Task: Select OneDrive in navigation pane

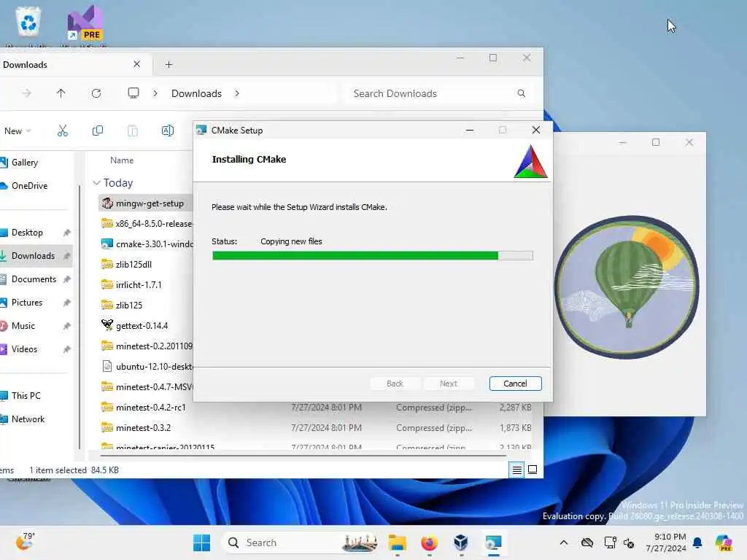Action: (x=29, y=186)
